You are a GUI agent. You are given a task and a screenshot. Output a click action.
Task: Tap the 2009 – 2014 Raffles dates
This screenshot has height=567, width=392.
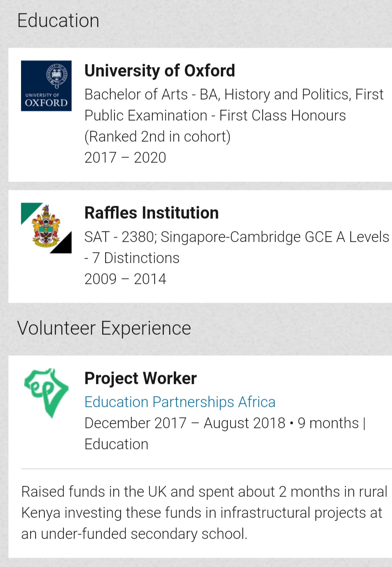pos(125,279)
